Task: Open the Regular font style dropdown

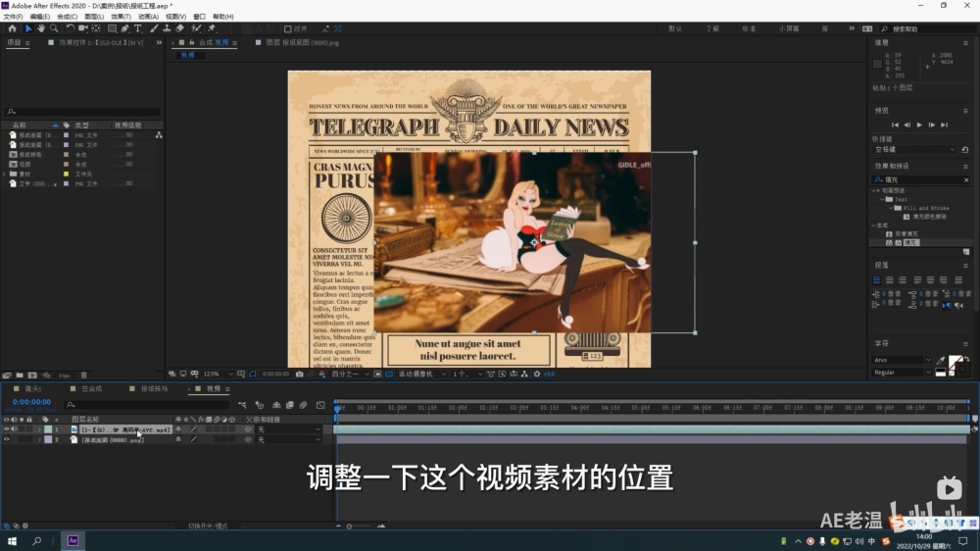Action: pyautogui.click(x=903, y=373)
